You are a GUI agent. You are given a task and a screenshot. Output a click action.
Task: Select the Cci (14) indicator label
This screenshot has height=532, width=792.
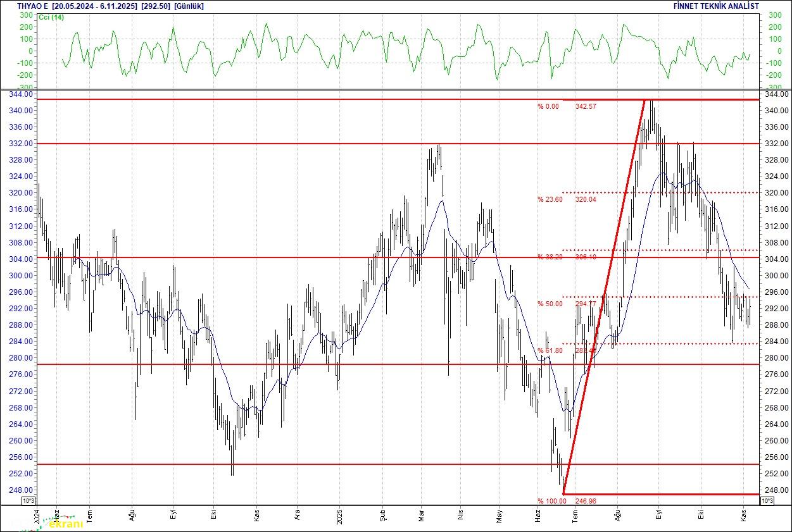[52, 17]
